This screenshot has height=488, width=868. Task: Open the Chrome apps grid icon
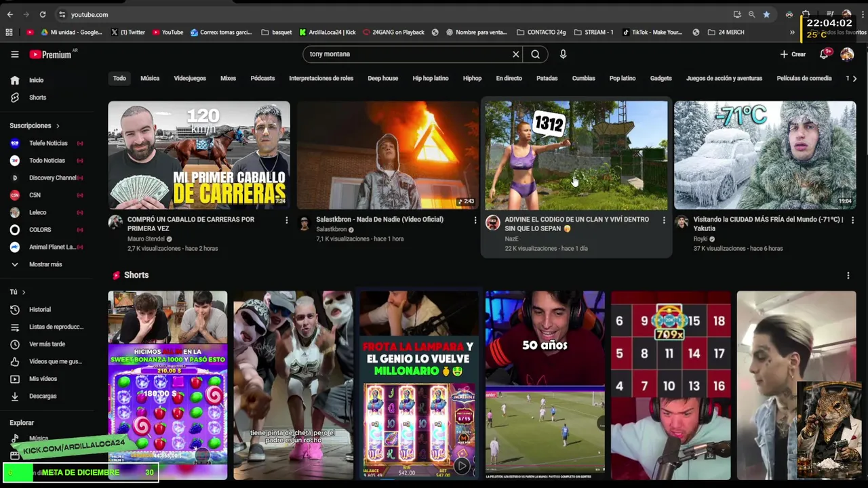pyautogui.click(x=9, y=32)
